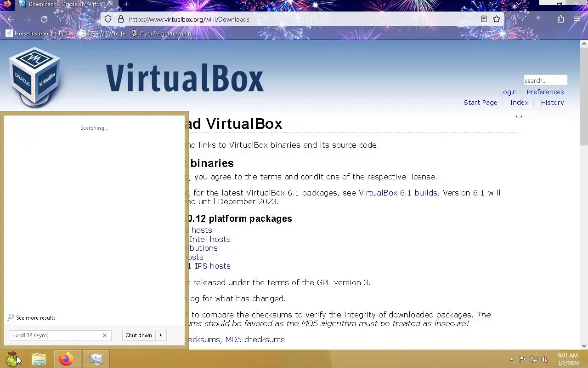Select the Downloads – Oracle VM VirtualBox tab
This screenshot has width=588, height=368.
coord(66,4)
